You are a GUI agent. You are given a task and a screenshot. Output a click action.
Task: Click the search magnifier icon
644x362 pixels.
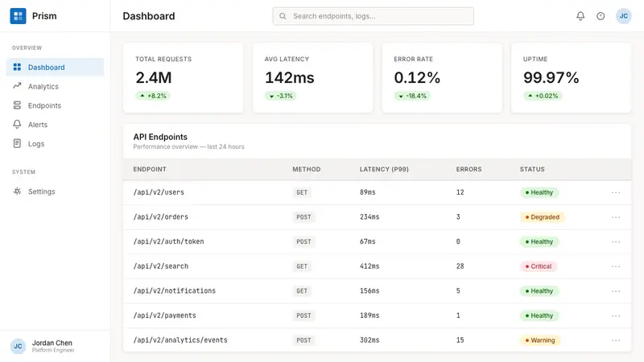283,16
